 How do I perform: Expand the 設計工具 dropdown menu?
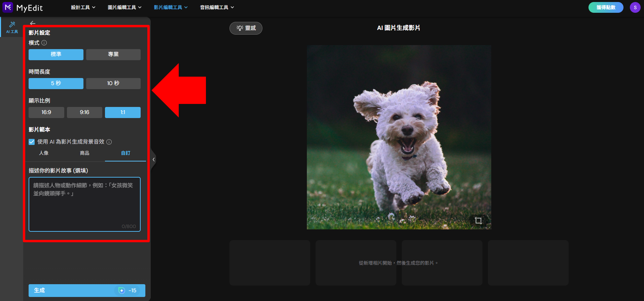[x=83, y=7]
